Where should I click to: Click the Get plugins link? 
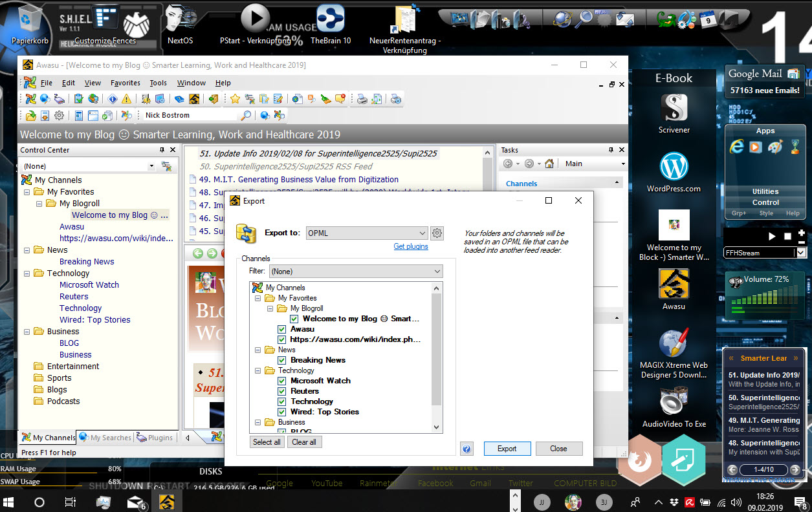click(x=410, y=246)
